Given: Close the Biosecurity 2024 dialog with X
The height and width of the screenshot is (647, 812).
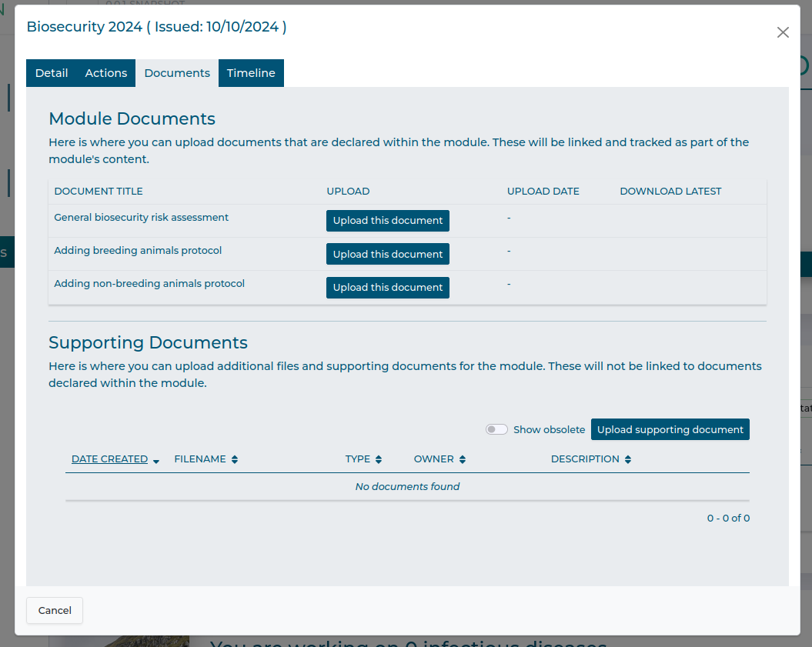Looking at the screenshot, I should [783, 32].
